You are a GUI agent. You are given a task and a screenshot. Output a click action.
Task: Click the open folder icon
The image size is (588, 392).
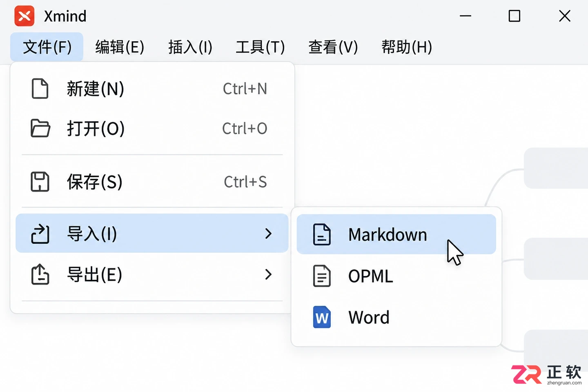click(40, 128)
